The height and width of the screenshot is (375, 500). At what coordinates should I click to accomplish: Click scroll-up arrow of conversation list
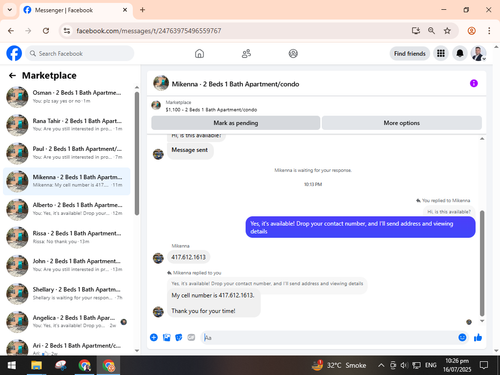coord(137,87)
